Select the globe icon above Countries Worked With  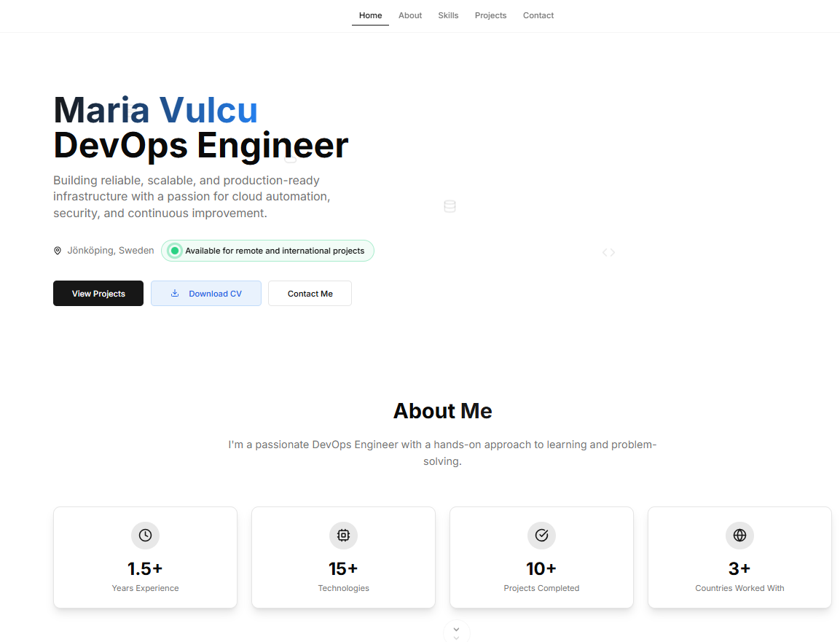(739, 535)
